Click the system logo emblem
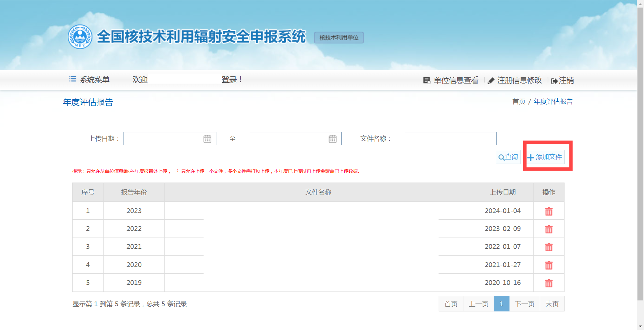Viewport: 644px width, 330px height. click(80, 37)
